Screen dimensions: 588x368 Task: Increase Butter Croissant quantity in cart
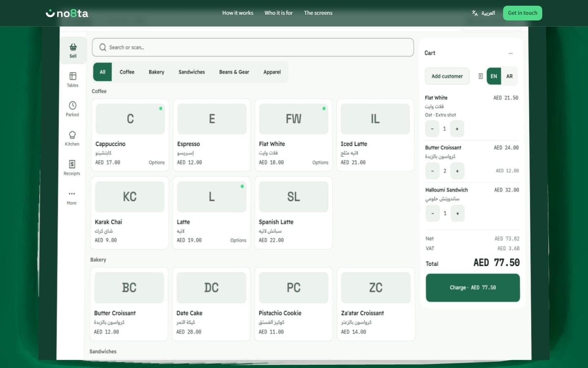[457, 171]
